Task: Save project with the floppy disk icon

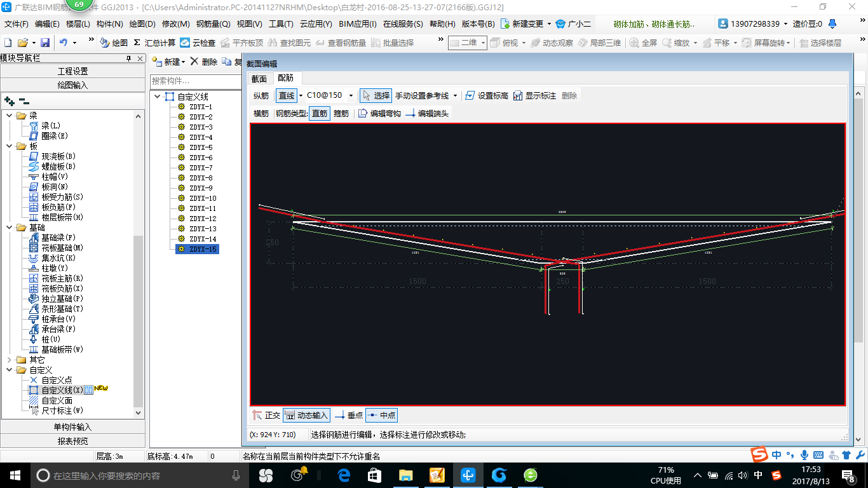Action: click(x=45, y=43)
